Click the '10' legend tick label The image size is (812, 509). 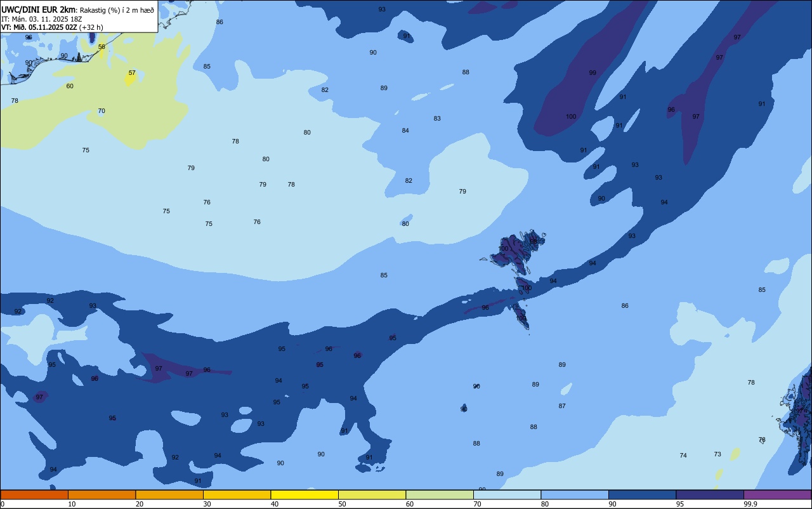click(x=72, y=504)
